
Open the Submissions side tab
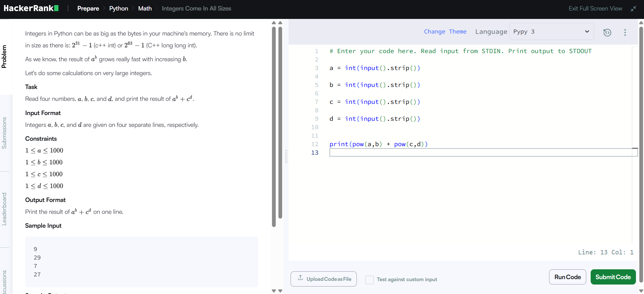pyautogui.click(x=4, y=133)
